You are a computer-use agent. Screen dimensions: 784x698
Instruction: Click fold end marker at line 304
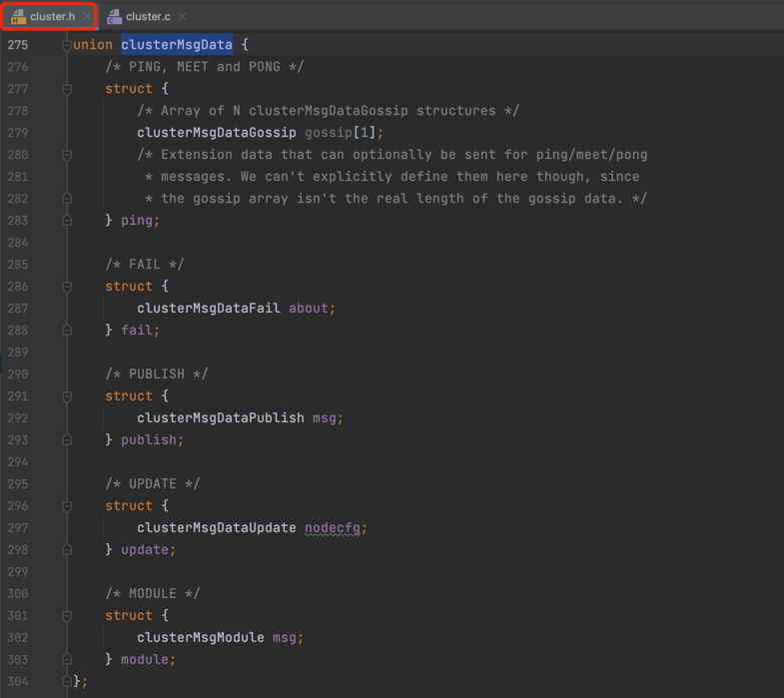point(67,681)
